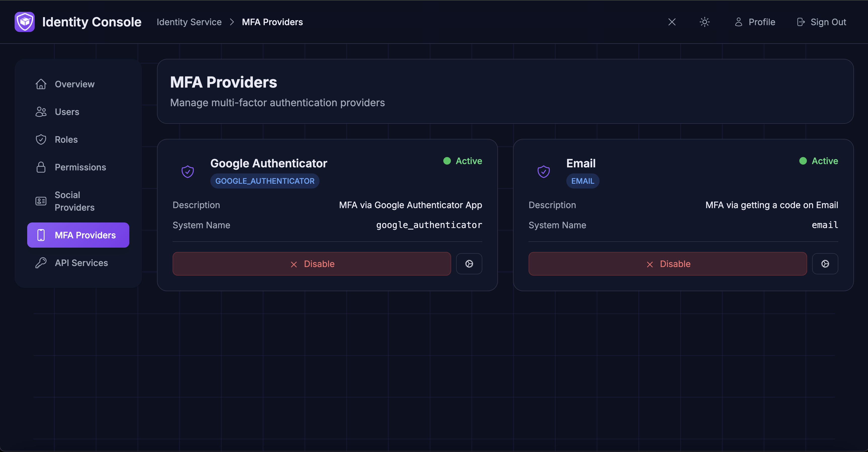
Task: Click the MFA Providers phone icon
Action: tap(41, 235)
